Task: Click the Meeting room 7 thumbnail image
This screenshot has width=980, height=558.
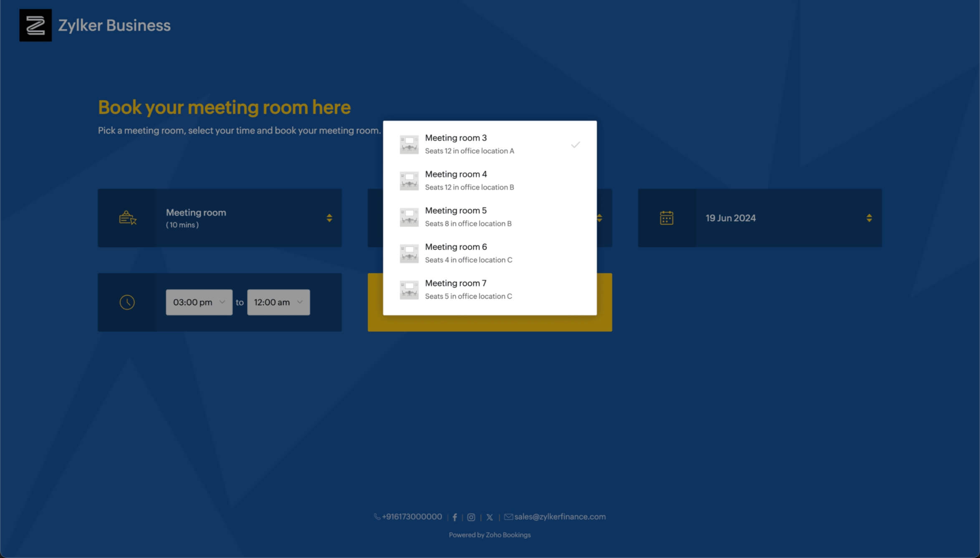Action: 408,289
